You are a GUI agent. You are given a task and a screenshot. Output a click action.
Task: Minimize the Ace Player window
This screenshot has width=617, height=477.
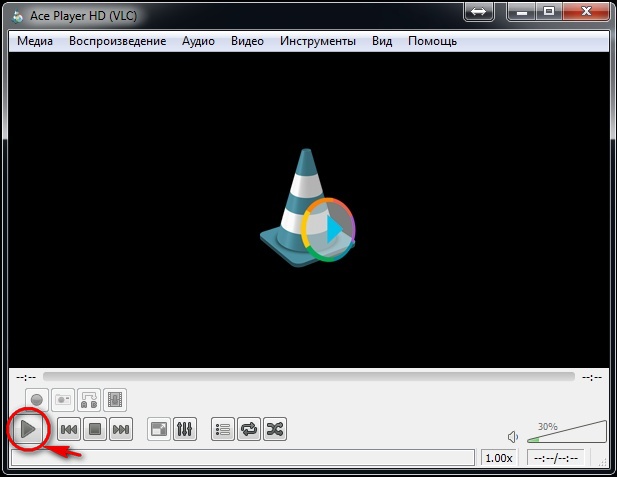tap(522, 12)
